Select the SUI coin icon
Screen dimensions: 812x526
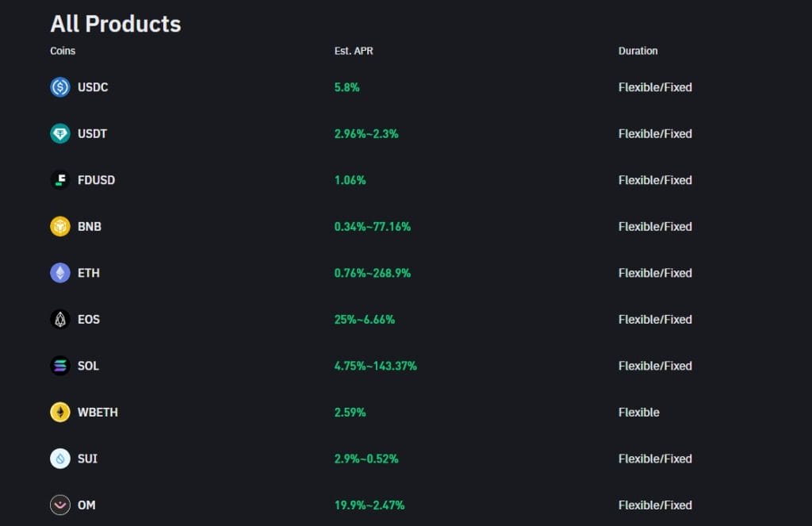pos(60,459)
